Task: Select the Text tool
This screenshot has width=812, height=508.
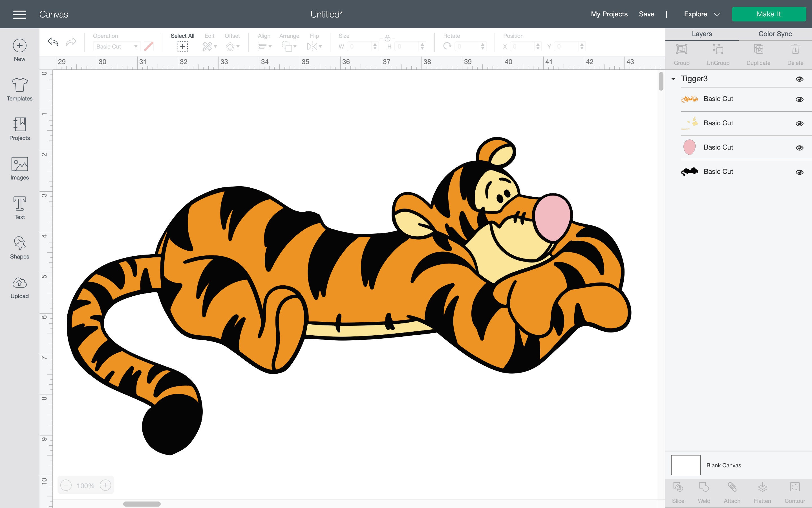Action: [19, 208]
